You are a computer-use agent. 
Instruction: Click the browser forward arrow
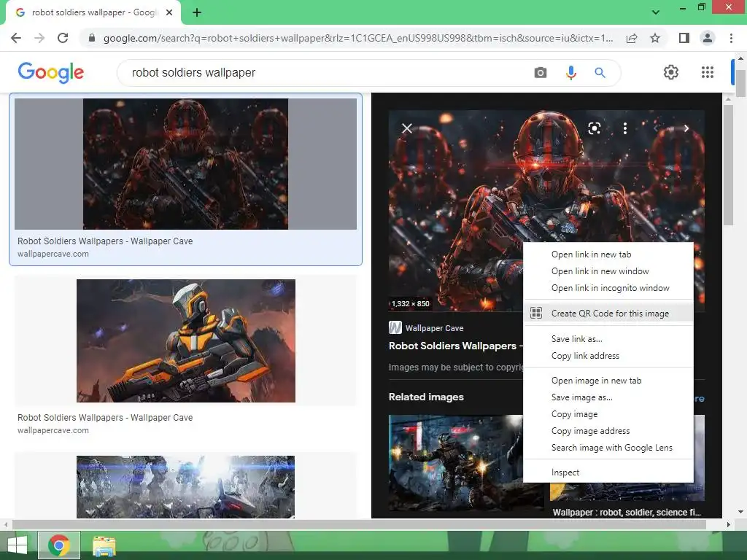click(x=39, y=38)
